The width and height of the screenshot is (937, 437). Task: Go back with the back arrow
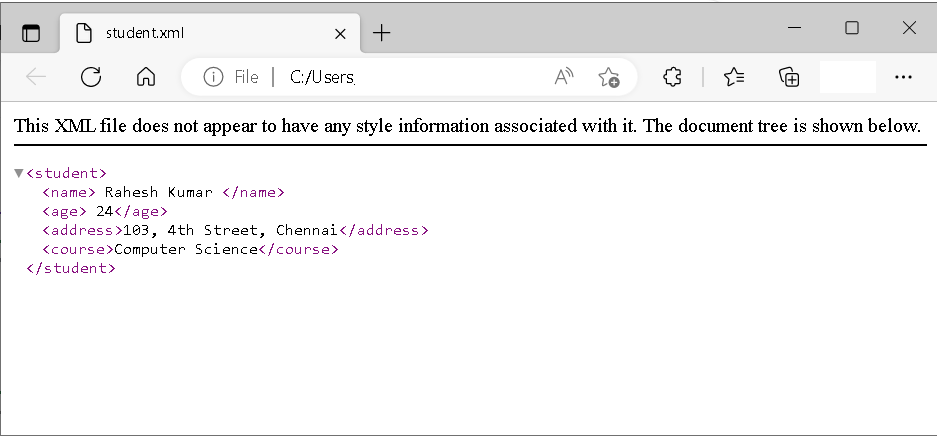tap(36, 77)
